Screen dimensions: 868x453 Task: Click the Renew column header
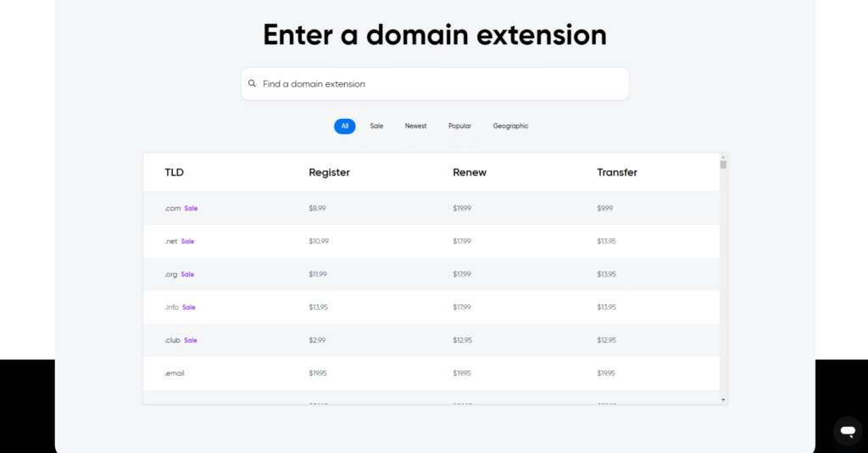[470, 172]
